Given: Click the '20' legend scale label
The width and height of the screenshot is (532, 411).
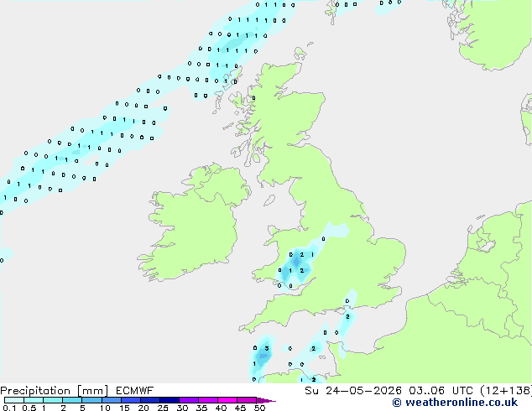Looking at the screenshot, I should (x=143, y=408).
